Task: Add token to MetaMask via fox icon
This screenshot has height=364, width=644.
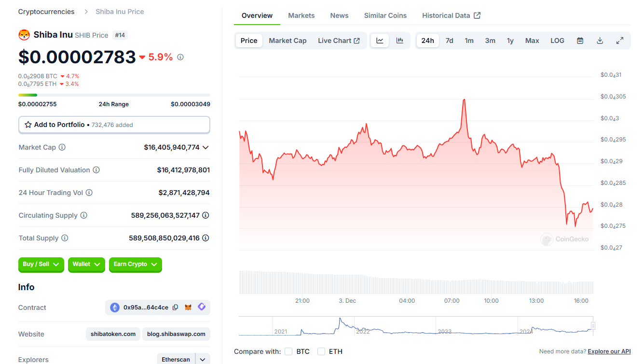Action: pos(189,308)
